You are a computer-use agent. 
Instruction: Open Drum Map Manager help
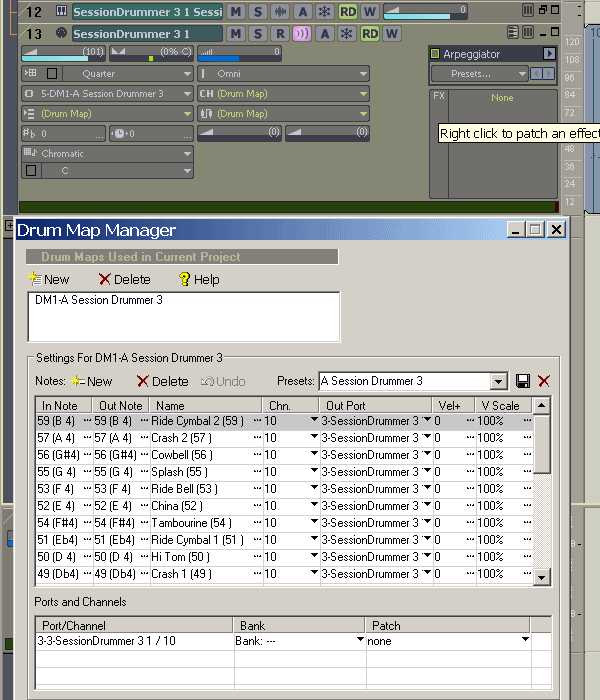pos(198,279)
